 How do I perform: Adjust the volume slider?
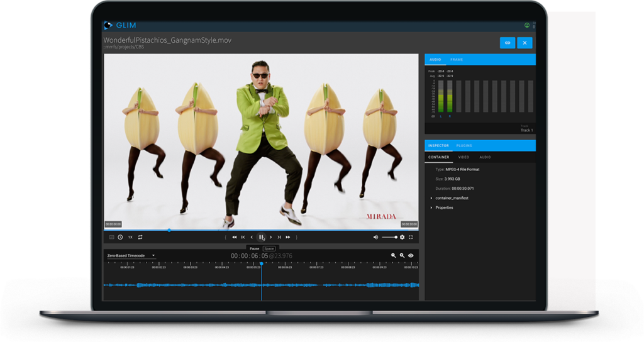pyautogui.click(x=389, y=237)
